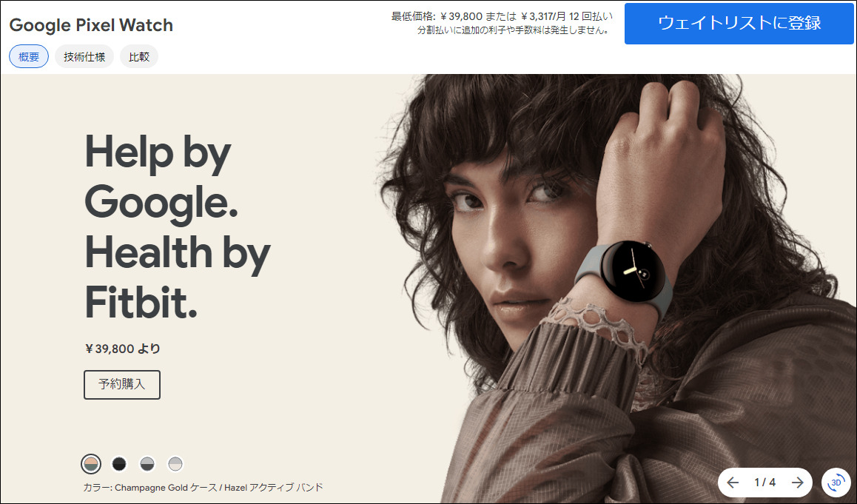The image size is (857, 504).
Task: Click the ウェイトリストに登録 button
Action: point(739,23)
